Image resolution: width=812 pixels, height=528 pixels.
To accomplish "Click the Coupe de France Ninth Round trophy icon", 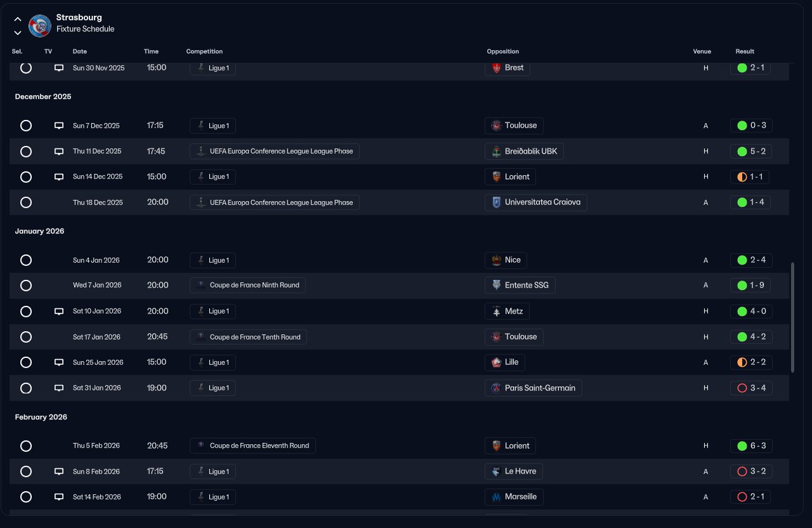I will (x=201, y=286).
